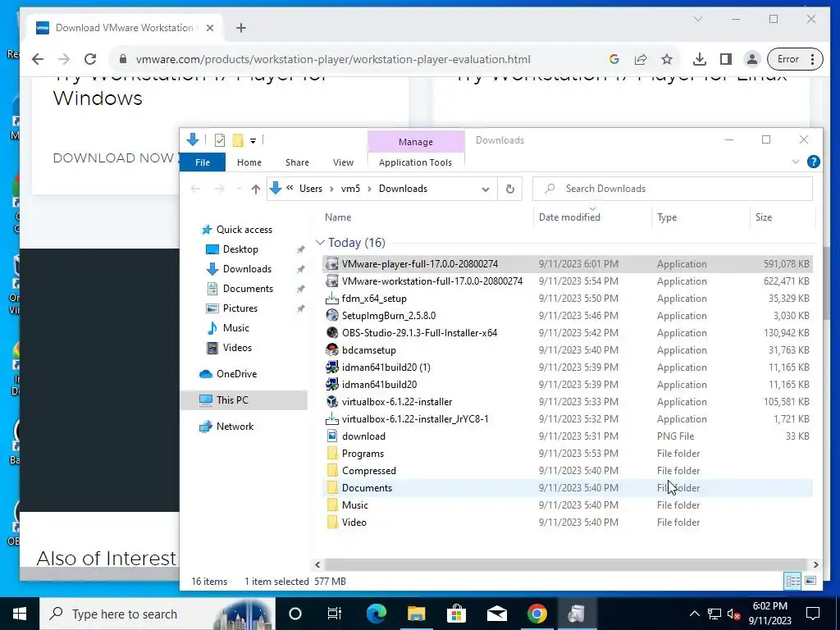The image size is (840, 630).
Task: Click the Users breadcrumb in address bar
Action: tap(311, 189)
